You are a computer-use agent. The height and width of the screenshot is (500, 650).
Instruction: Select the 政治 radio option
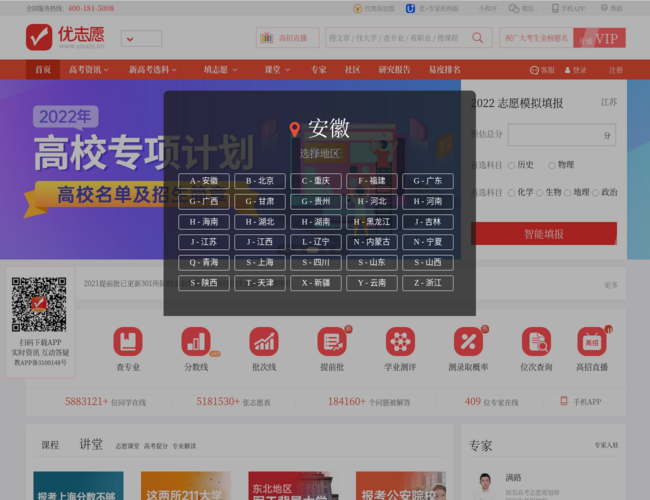(x=596, y=193)
